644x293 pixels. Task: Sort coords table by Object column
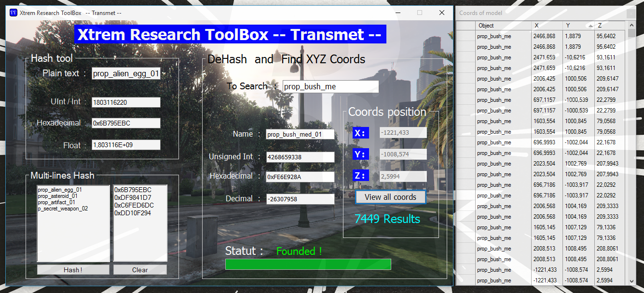503,26
